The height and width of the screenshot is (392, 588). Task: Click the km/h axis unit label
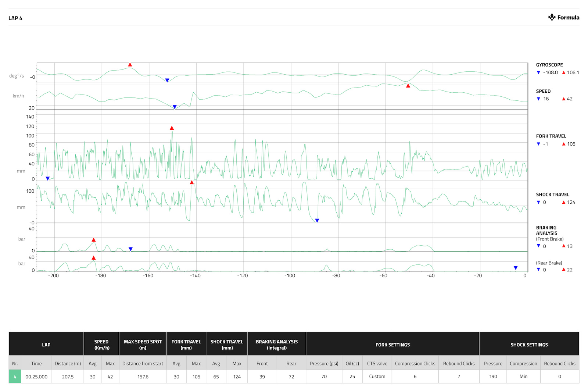pos(18,96)
